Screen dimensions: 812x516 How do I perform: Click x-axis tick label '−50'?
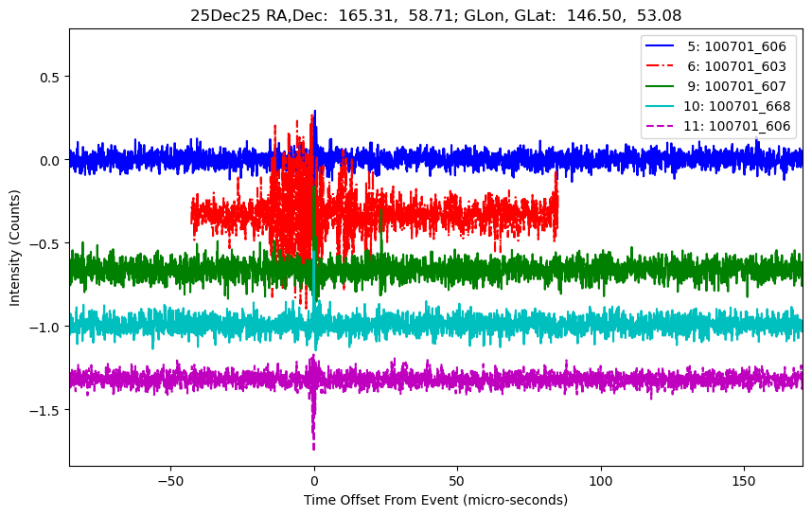click(170, 481)
